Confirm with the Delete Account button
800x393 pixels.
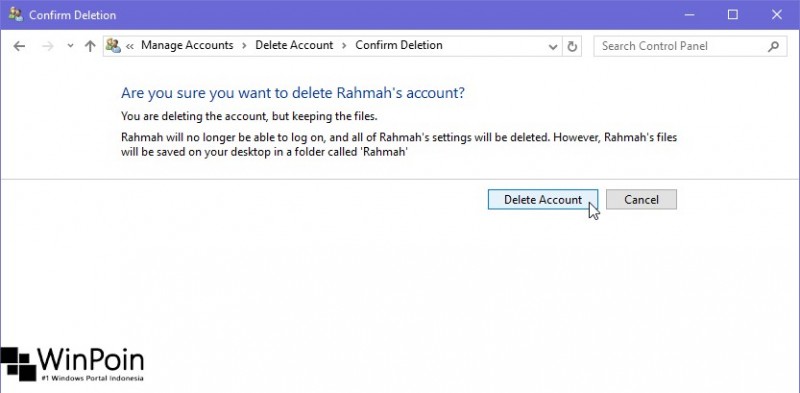coord(543,200)
